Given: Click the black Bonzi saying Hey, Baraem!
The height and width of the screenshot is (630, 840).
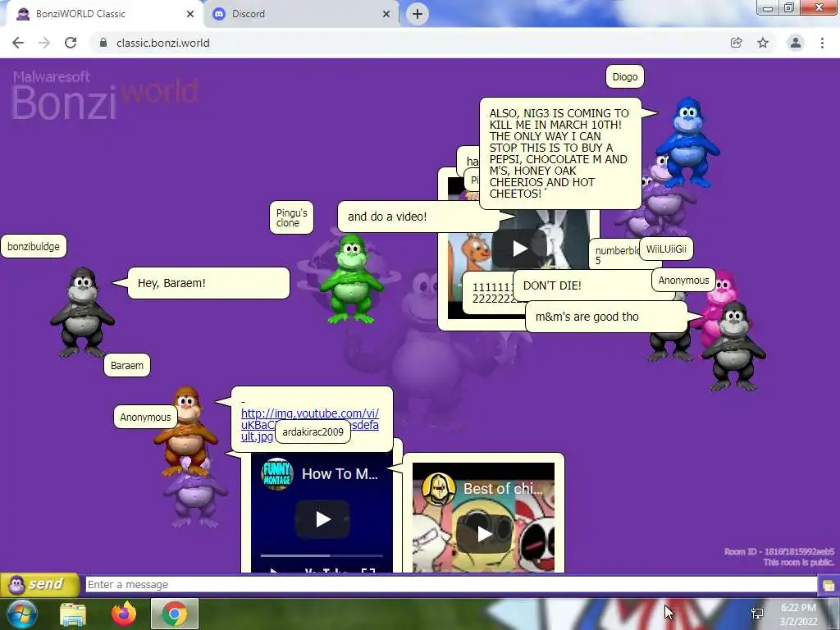Looking at the screenshot, I should (82, 313).
